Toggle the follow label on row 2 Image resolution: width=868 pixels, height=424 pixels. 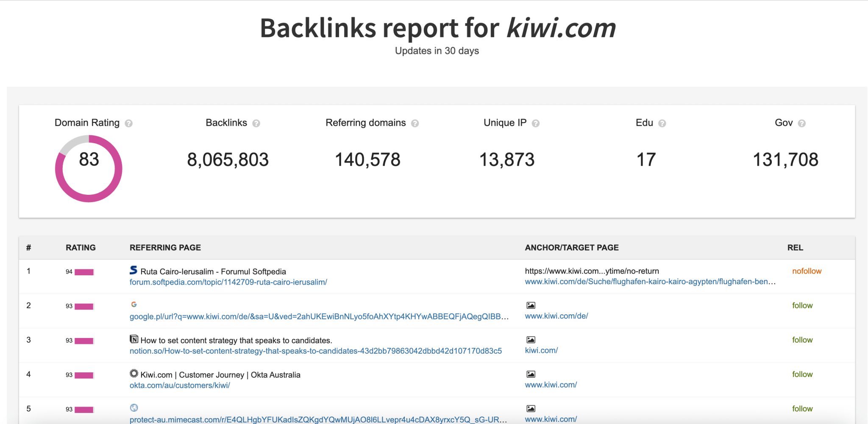pyautogui.click(x=802, y=305)
